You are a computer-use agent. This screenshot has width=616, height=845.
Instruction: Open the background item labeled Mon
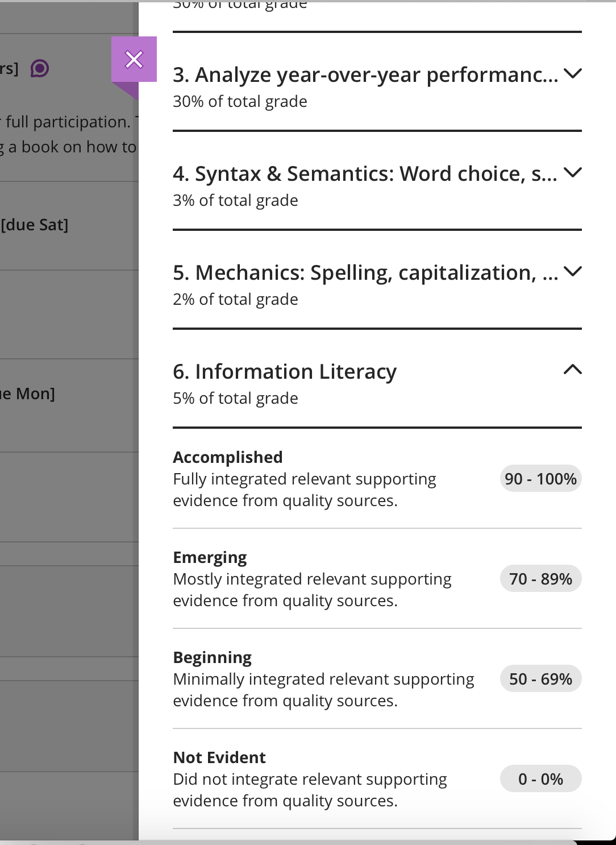pyautogui.click(x=27, y=393)
